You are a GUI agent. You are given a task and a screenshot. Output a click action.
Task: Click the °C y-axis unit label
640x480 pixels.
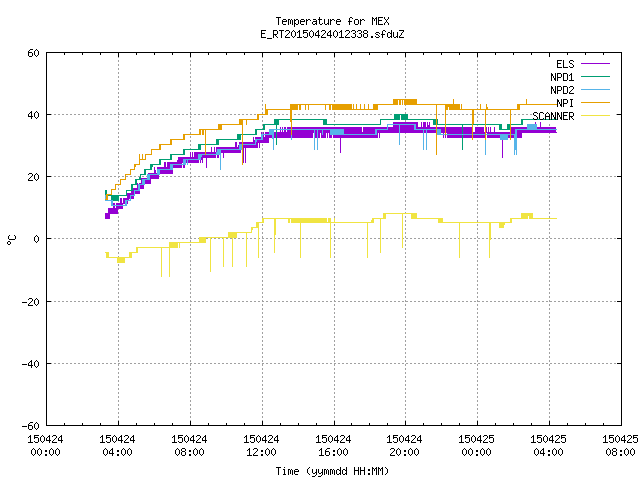pyautogui.click(x=12, y=240)
